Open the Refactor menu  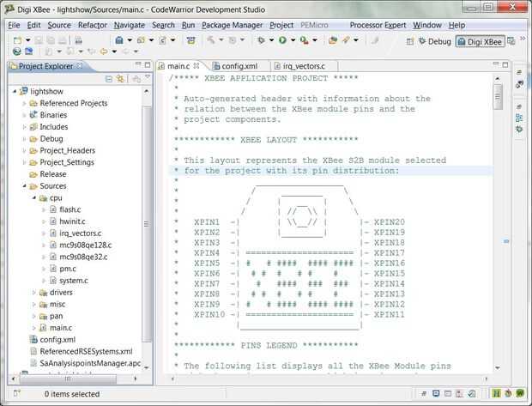pyautogui.click(x=93, y=25)
